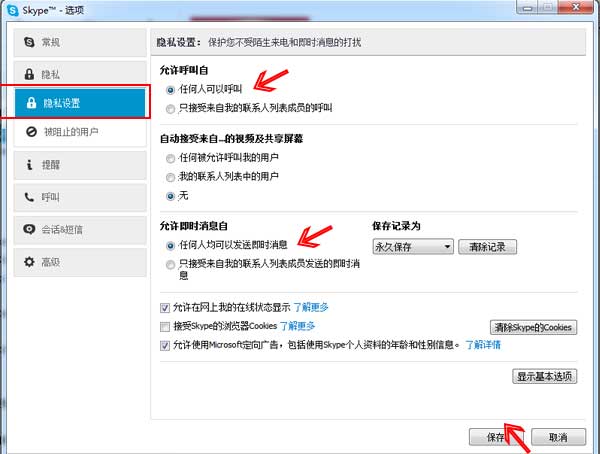The width and height of the screenshot is (600, 454).
Task: Click 清除Skype的Cookies button
Action: (532, 327)
